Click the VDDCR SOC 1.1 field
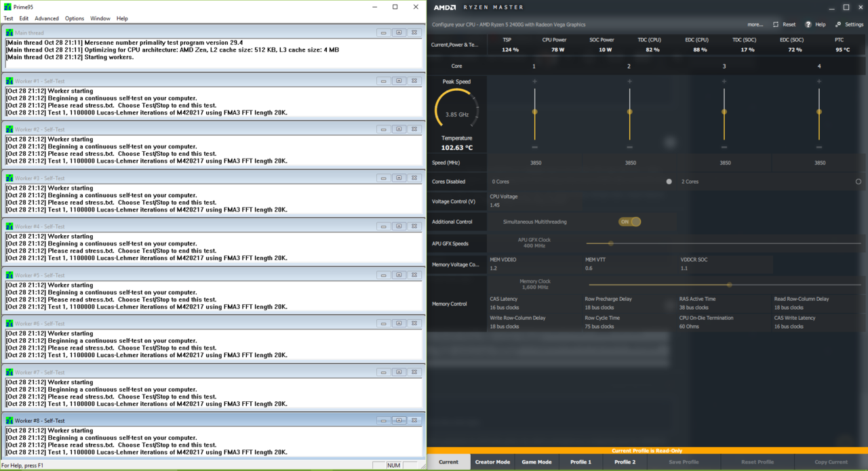This screenshot has width=868, height=471. click(725, 264)
